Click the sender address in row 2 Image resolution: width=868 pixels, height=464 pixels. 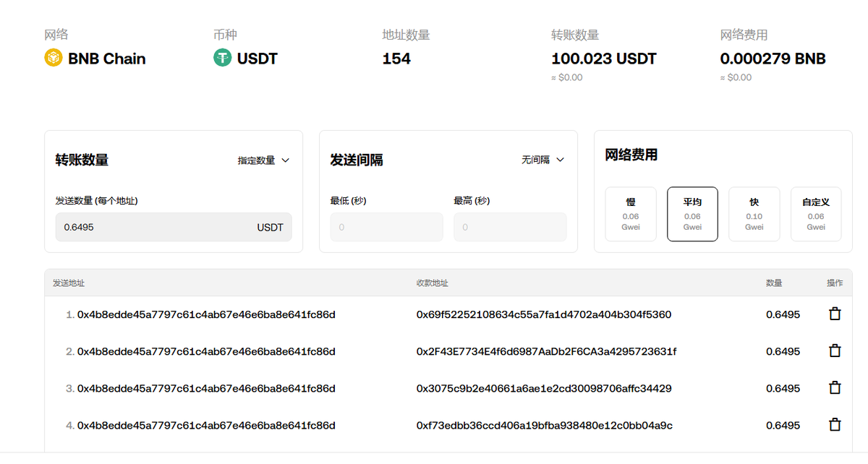click(206, 351)
